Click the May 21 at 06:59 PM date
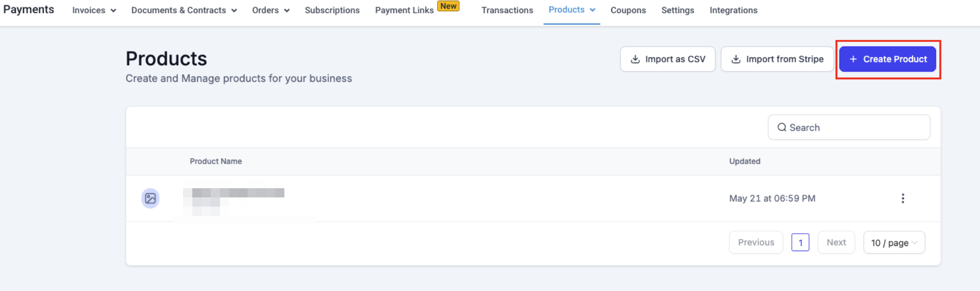This screenshot has width=980, height=291. point(772,198)
